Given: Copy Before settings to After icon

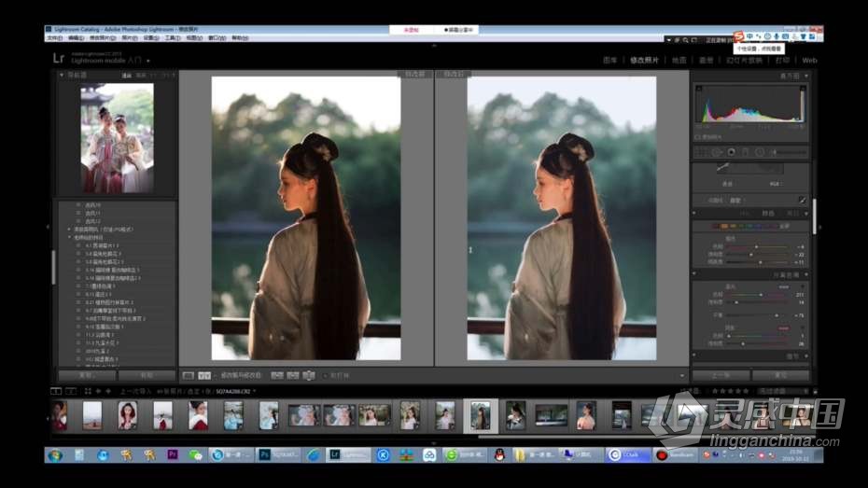Looking at the screenshot, I should click(277, 376).
